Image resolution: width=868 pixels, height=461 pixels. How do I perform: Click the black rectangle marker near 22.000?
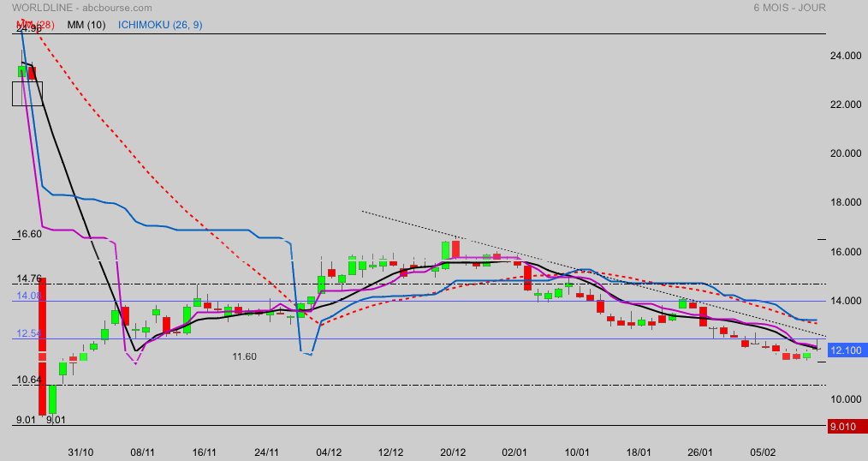pyautogui.click(x=27, y=93)
